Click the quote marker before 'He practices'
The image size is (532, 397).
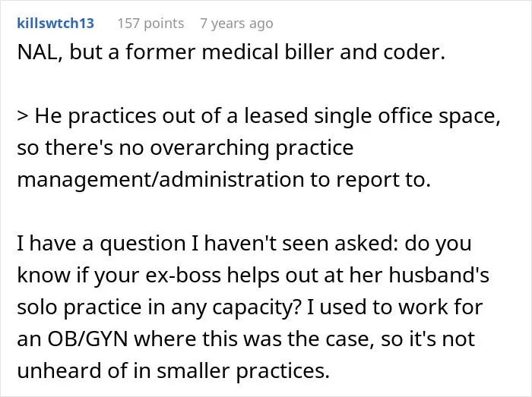23,116
